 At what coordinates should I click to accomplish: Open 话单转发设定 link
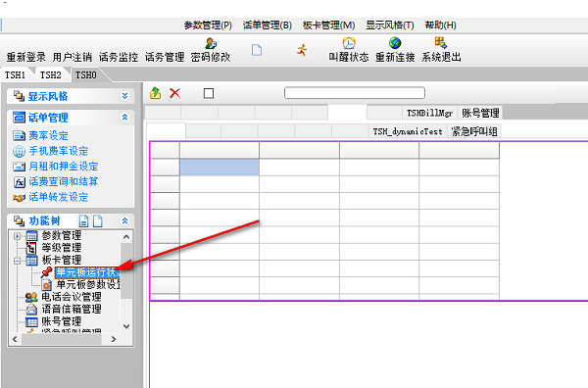point(59,197)
